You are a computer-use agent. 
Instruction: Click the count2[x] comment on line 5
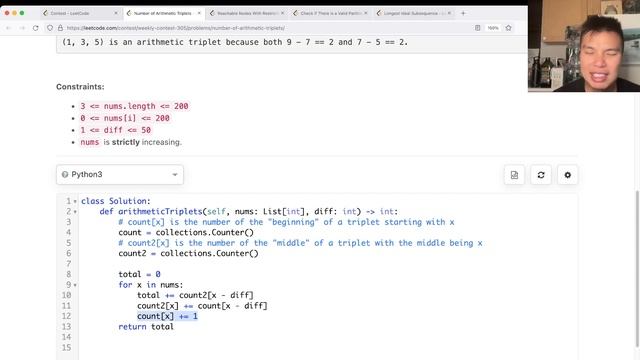pos(300,243)
